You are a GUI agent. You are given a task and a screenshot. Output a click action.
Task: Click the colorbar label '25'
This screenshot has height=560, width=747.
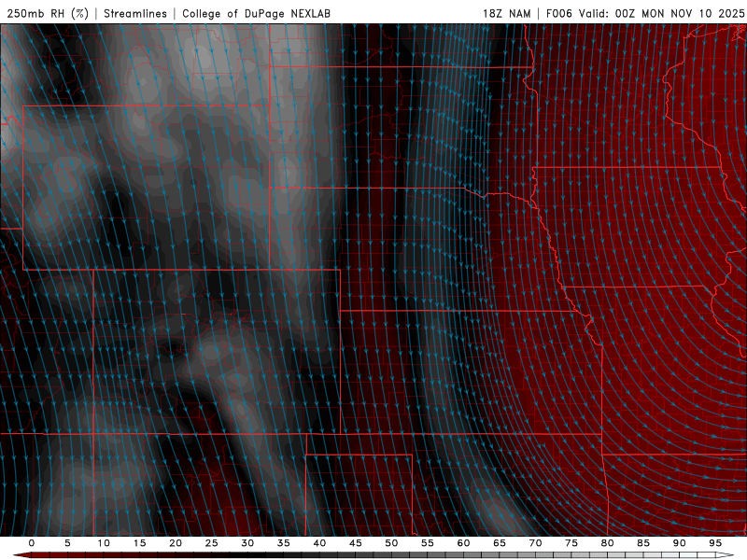(212, 543)
